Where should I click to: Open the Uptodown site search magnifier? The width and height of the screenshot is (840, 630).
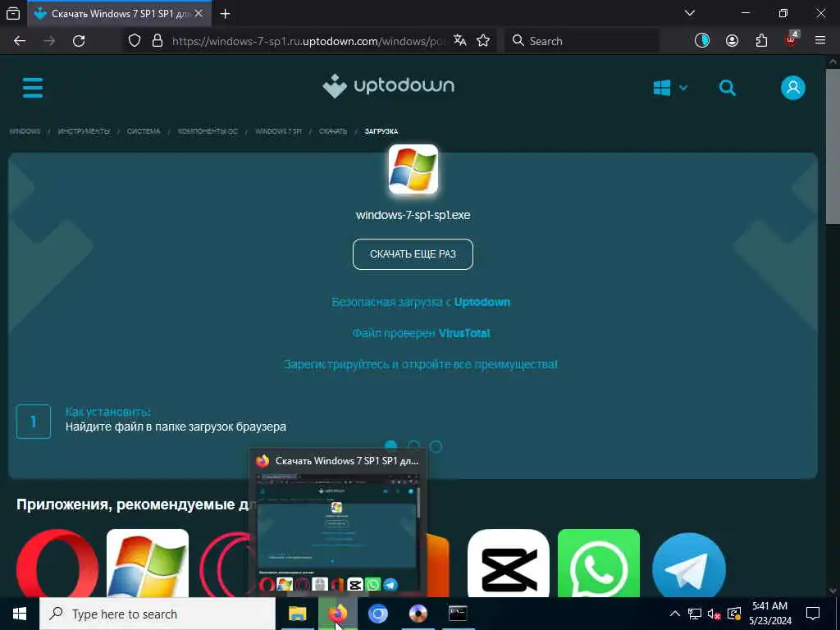(x=727, y=88)
